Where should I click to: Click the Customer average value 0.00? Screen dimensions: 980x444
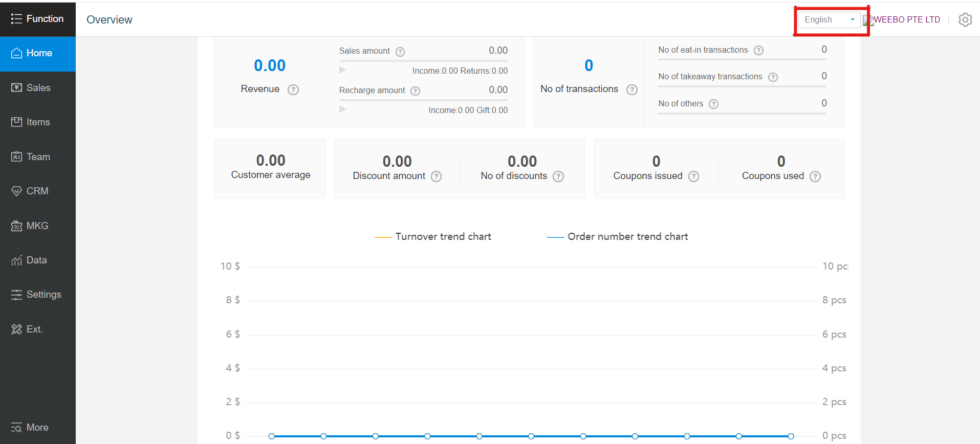pos(271,161)
